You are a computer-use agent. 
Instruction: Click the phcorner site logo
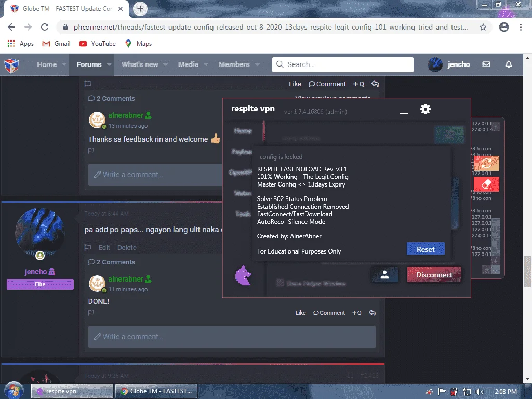[11, 65]
